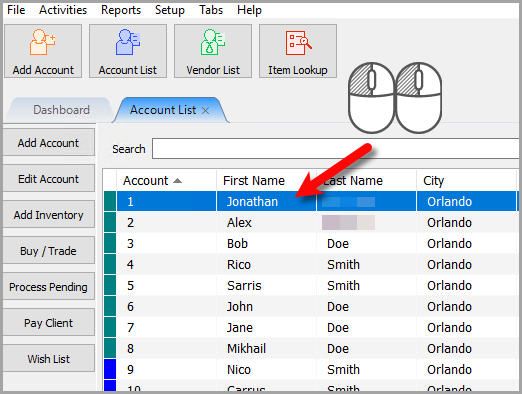Click Smith last name in Nico's row
522x394 pixels.
pyautogui.click(x=366, y=369)
